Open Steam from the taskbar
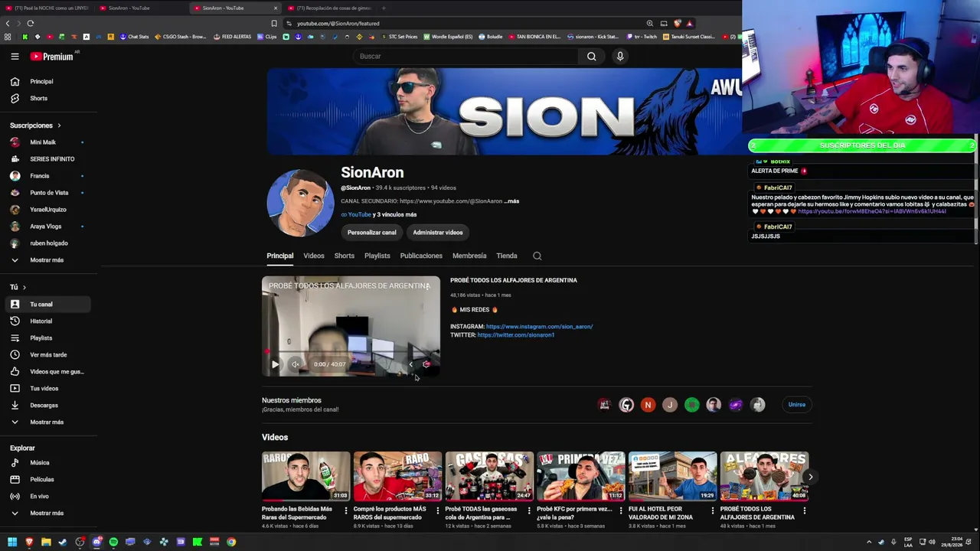Image resolution: width=980 pixels, height=551 pixels. 63,542
